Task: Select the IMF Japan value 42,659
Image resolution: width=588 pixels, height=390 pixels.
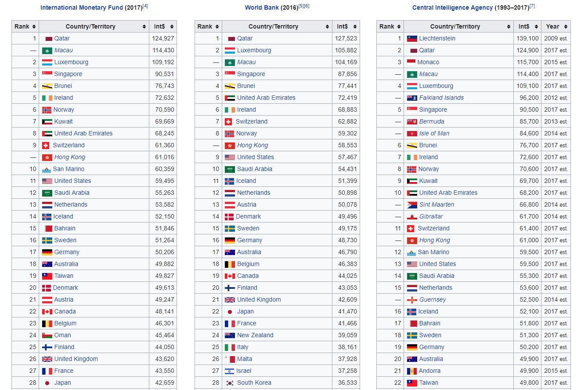Action: pyautogui.click(x=165, y=383)
